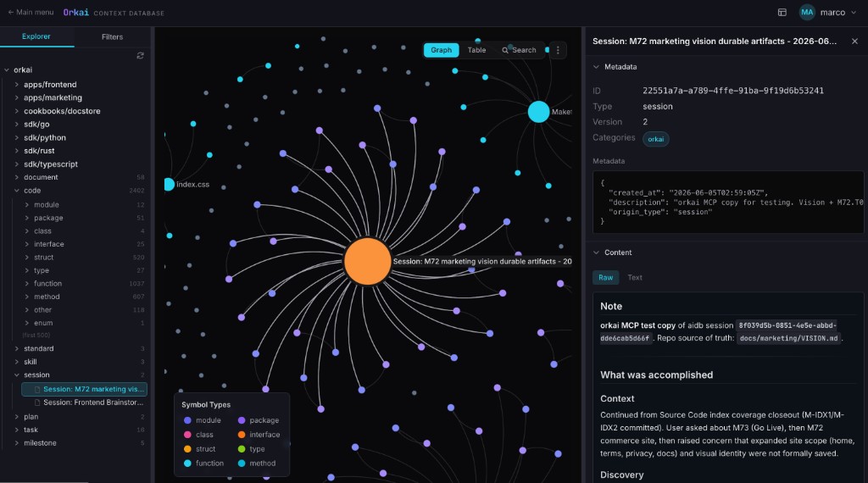Click the refresh icon in Explorer panel

(x=140, y=55)
